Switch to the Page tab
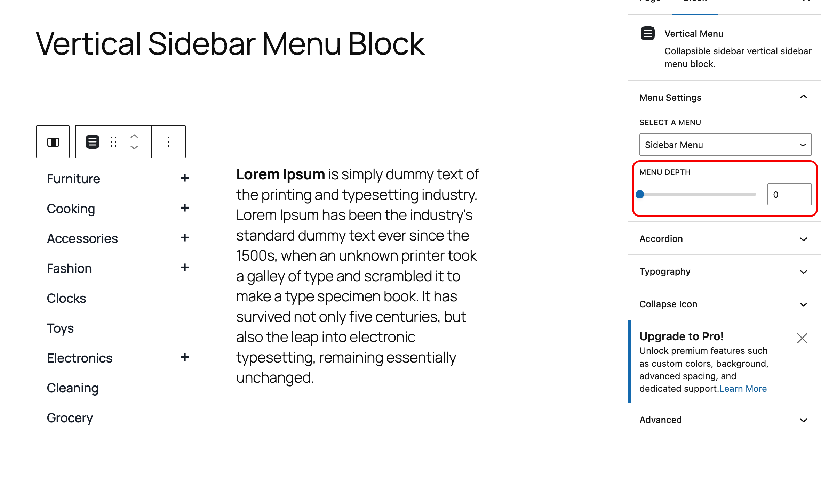821x504 pixels. (x=650, y=2)
